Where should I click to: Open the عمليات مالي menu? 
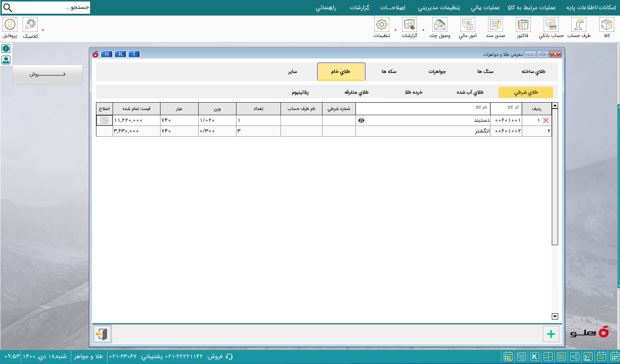click(485, 7)
